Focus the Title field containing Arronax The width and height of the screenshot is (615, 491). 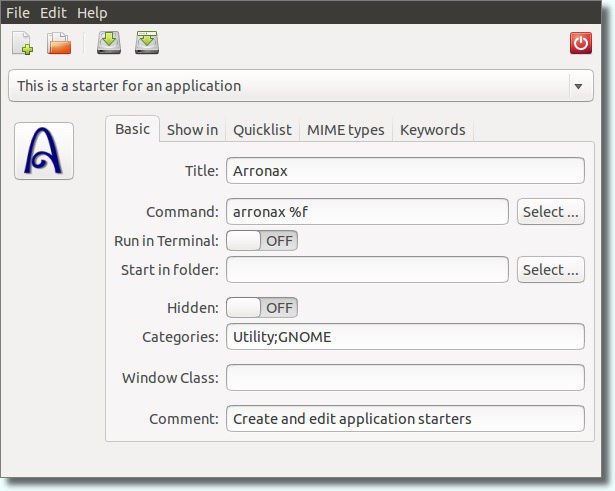point(405,171)
